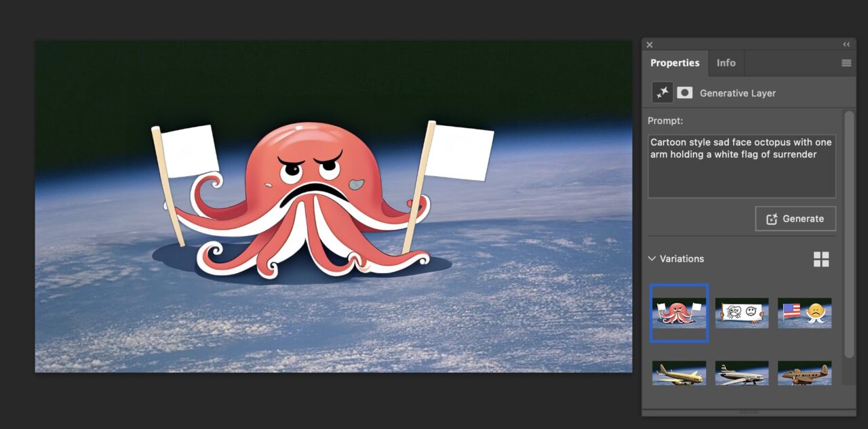The width and height of the screenshot is (868, 429).
Task: Click the panel's bottom resize grip
Action: pyautogui.click(x=749, y=412)
